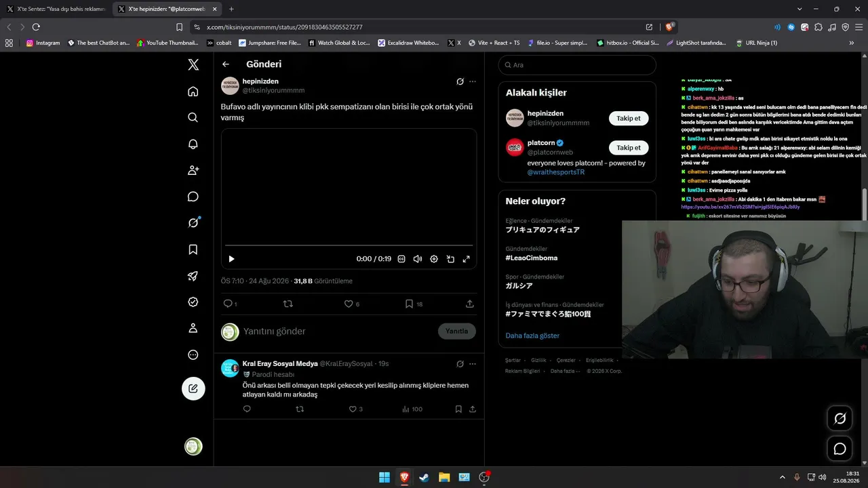Viewport: 868px width, 488px height.
Task: Share Kral Eray's reply
Action: click(x=473, y=409)
